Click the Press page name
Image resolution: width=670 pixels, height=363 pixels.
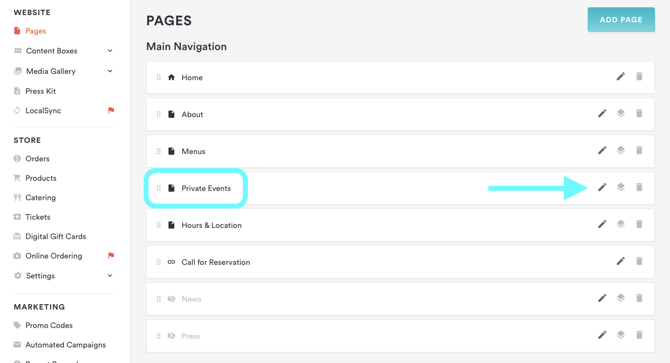pos(191,336)
